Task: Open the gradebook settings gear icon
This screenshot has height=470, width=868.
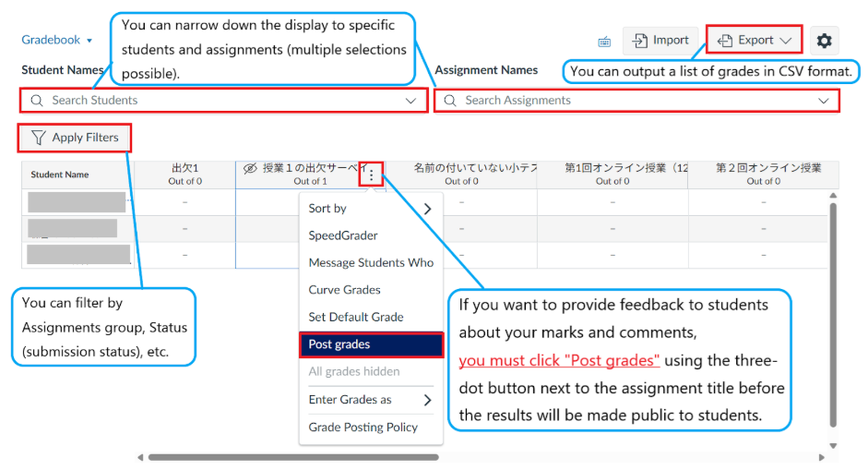Action: pos(824,41)
